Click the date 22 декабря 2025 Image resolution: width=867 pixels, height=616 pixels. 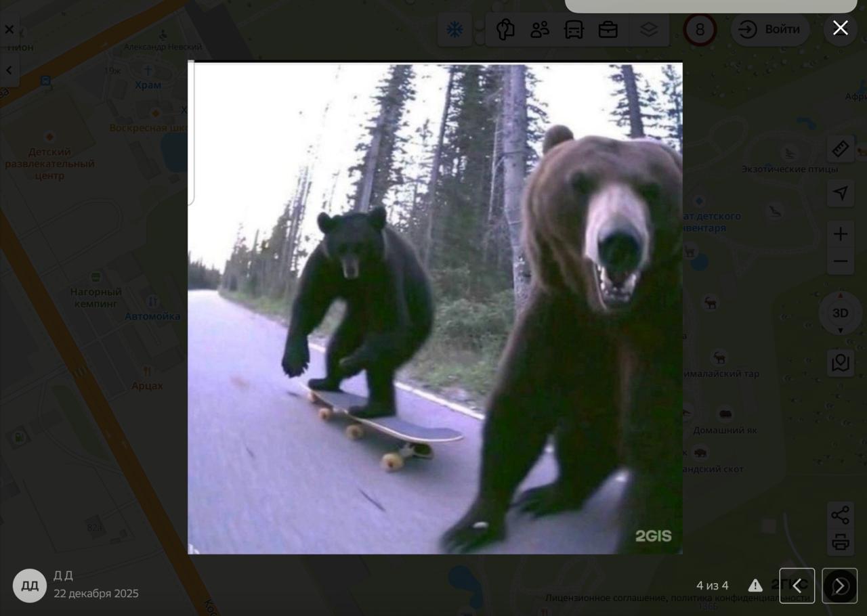[x=96, y=594]
